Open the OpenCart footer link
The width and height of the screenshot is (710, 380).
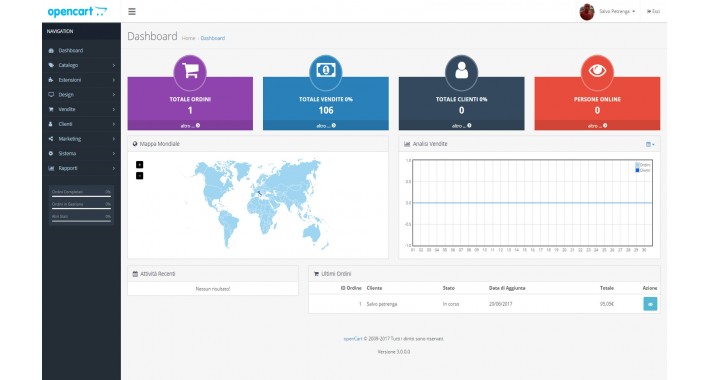353,339
